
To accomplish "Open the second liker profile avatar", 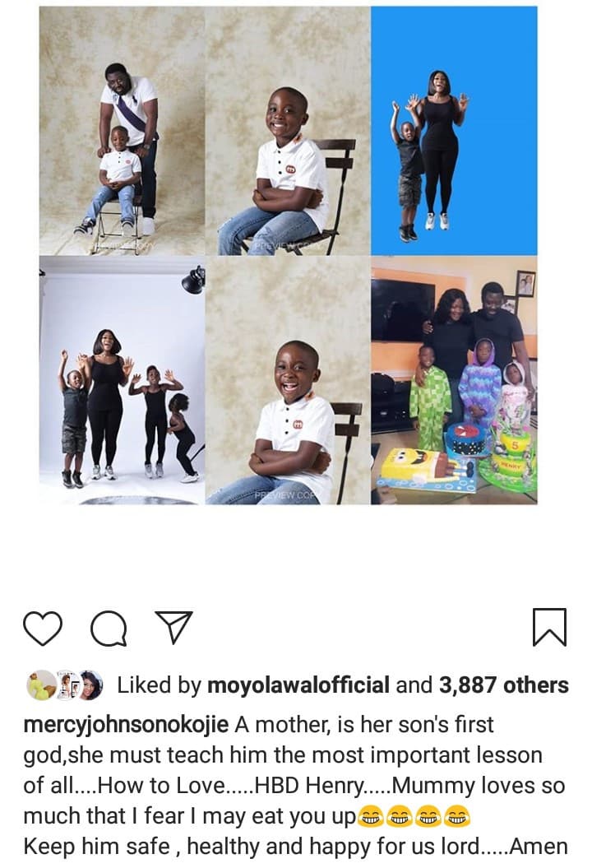I will coord(67,685).
